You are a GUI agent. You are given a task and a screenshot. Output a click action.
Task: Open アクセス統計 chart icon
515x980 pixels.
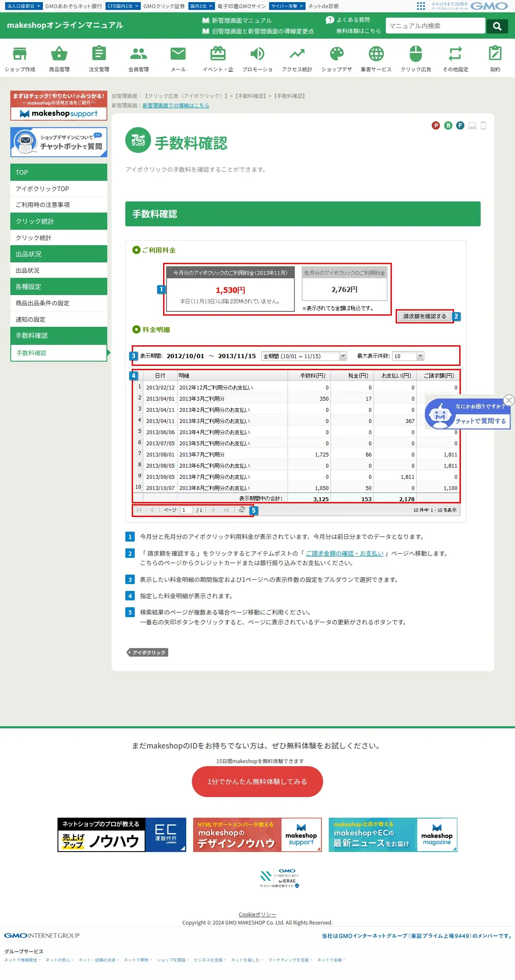coord(297,54)
